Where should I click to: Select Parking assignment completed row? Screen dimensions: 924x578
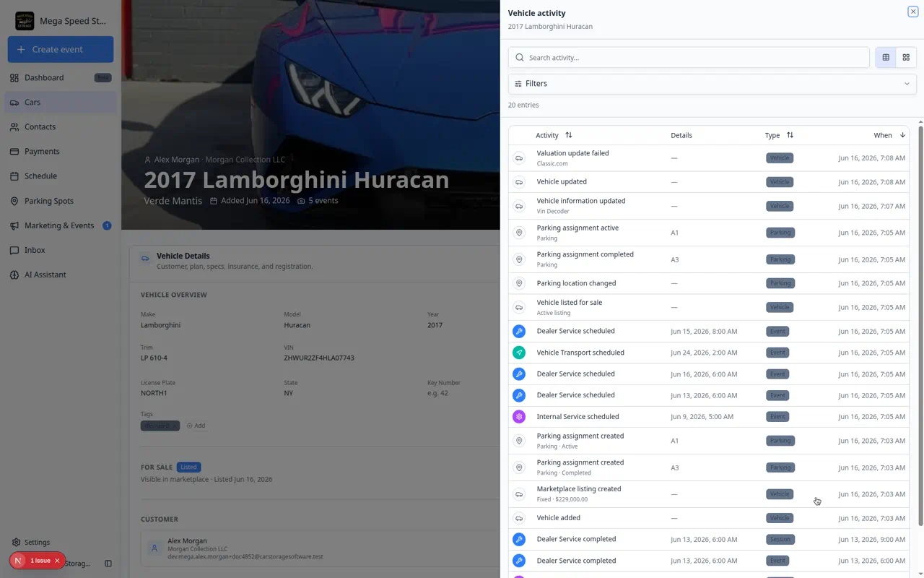click(x=708, y=259)
